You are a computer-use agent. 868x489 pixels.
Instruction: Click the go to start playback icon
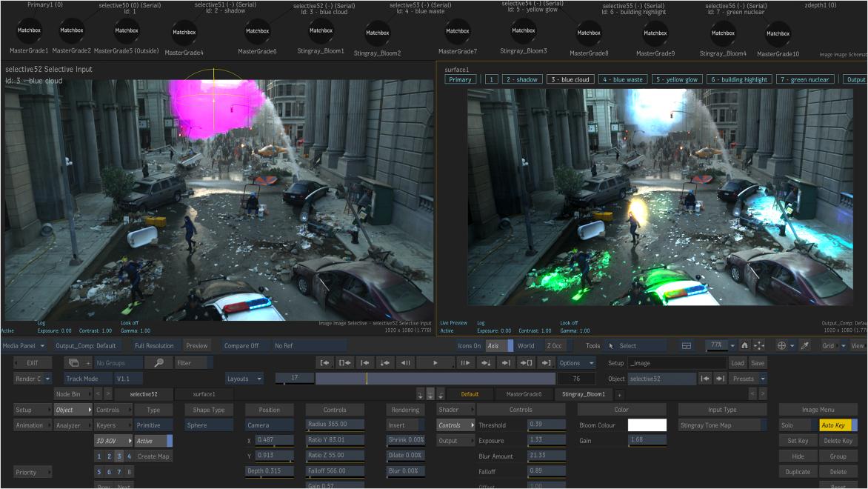[325, 363]
